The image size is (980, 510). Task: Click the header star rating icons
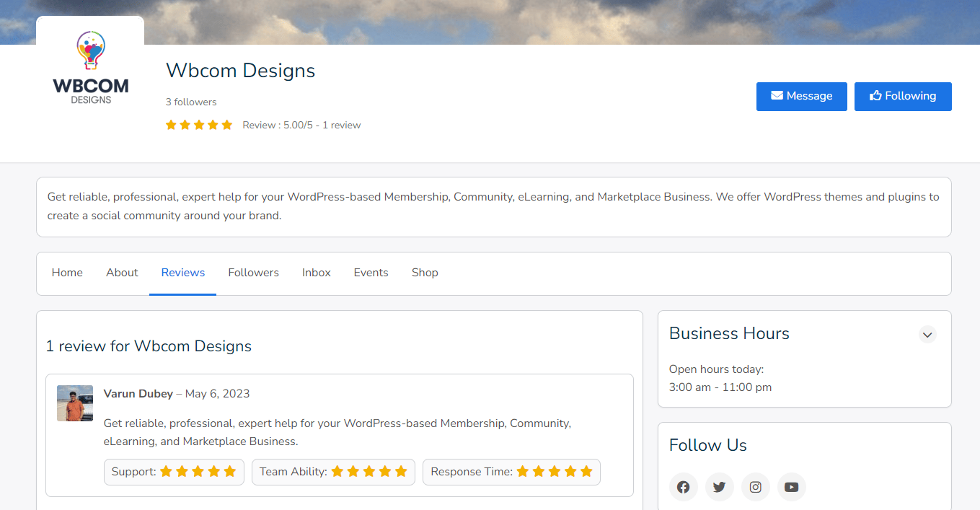(199, 125)
